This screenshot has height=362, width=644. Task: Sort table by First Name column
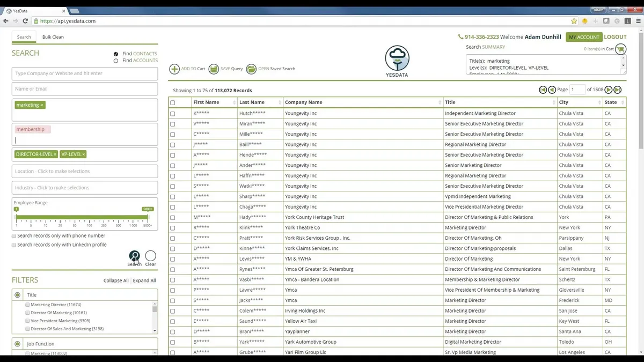[214, 102]
